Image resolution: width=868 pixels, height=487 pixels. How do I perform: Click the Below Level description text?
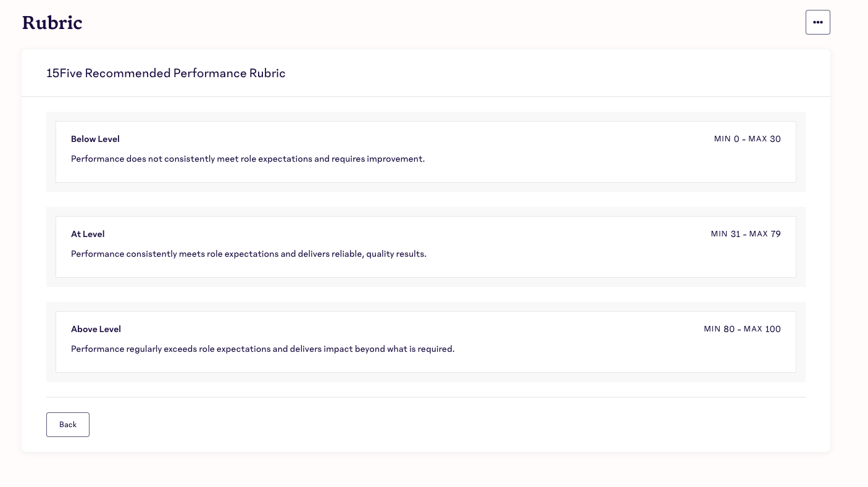248,159
